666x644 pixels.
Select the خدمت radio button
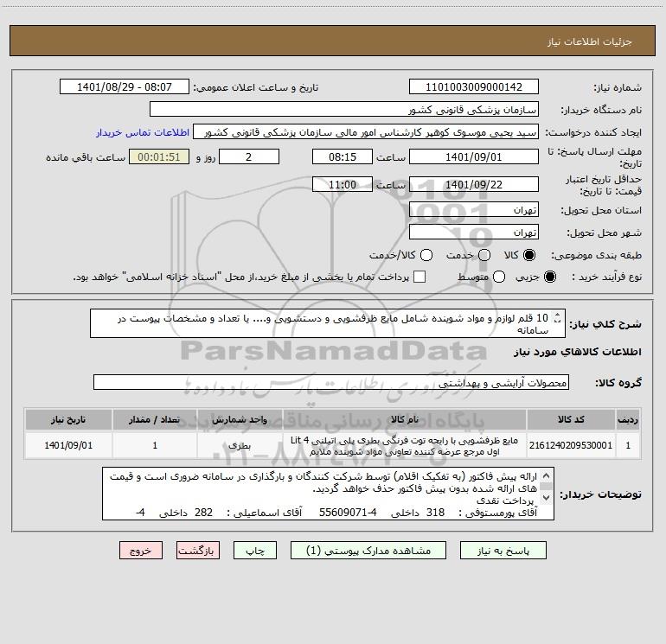[484, 255]
